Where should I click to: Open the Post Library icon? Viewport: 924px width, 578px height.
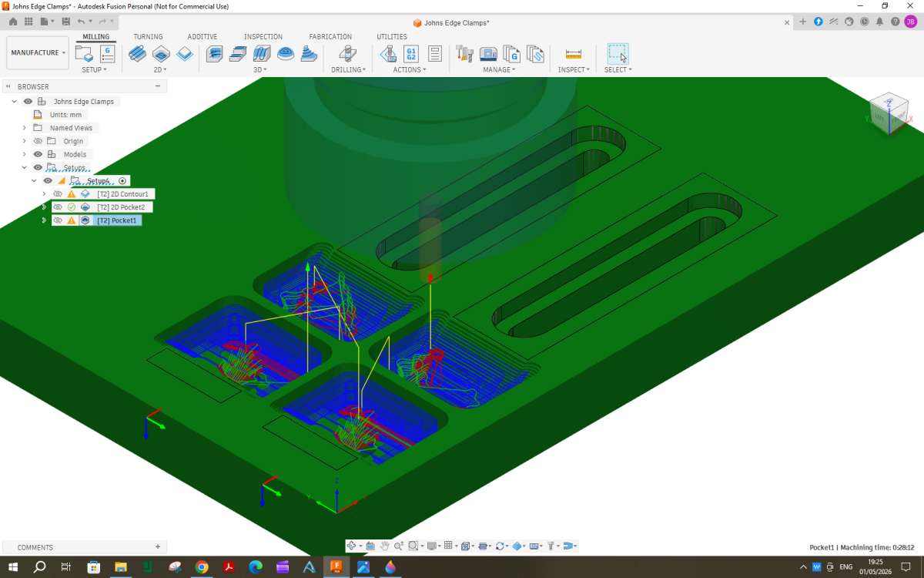[x=512, y=53]
